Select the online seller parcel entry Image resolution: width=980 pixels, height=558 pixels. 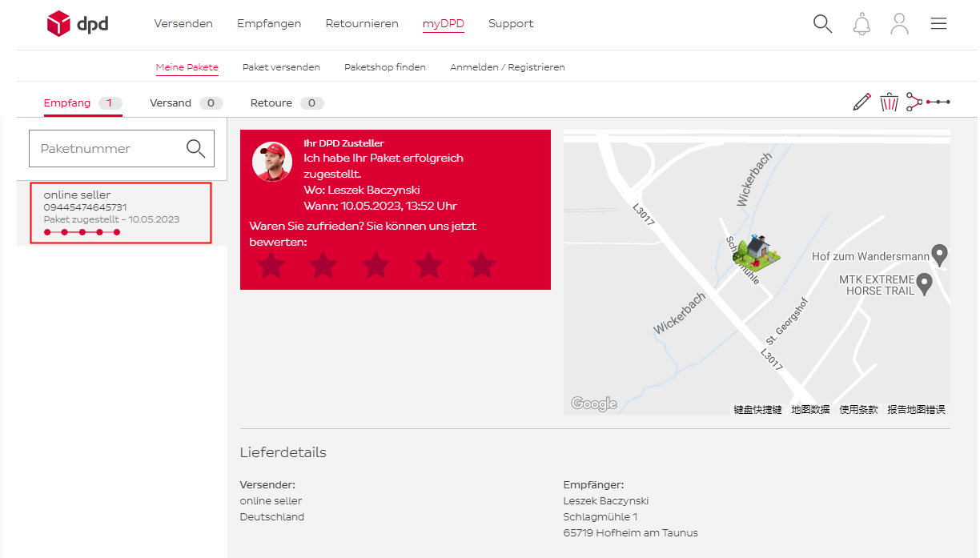(x=121, y=212)
